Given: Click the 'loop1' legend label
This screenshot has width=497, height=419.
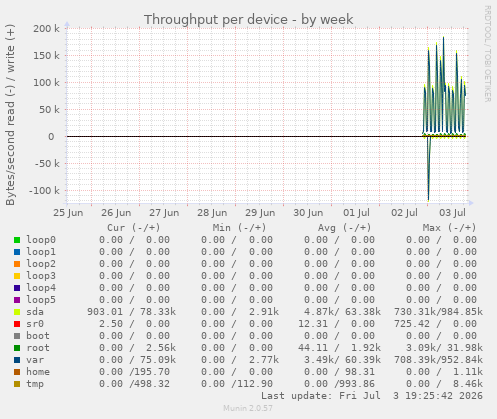Looking at the screenshot, I should (x=41, y=252).
